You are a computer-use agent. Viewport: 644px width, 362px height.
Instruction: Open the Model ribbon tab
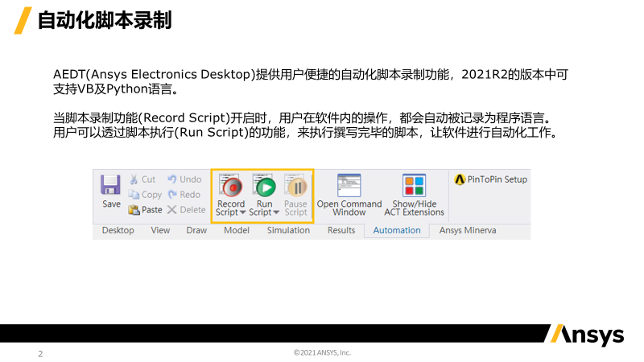point(237,231)
